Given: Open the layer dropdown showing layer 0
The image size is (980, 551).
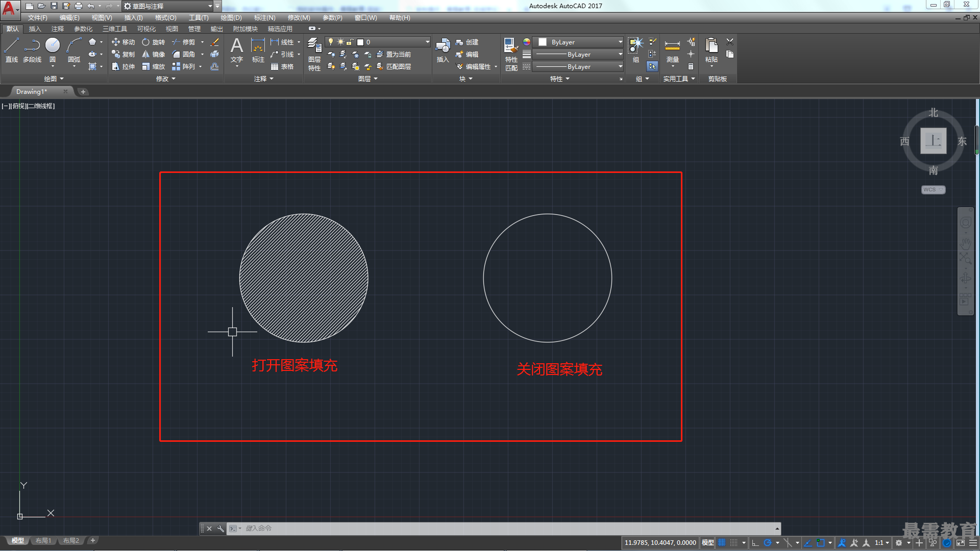Looking at the screenshot, I should click(377, 42).
